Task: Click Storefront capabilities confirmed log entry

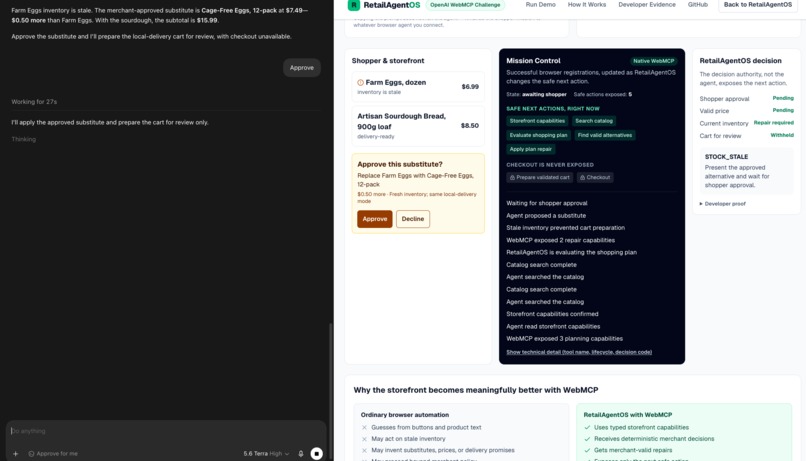Action: point(552,314)
